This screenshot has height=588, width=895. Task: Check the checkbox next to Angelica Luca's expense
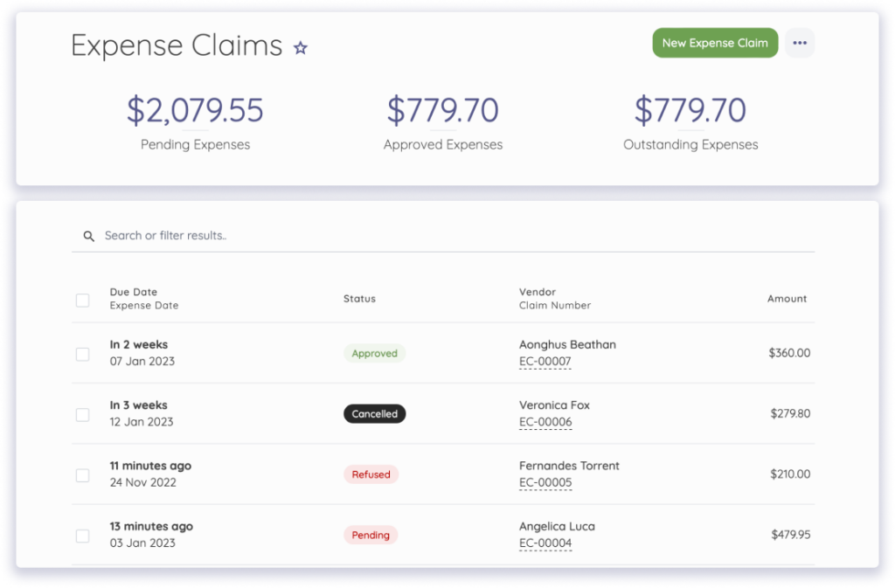82,536
